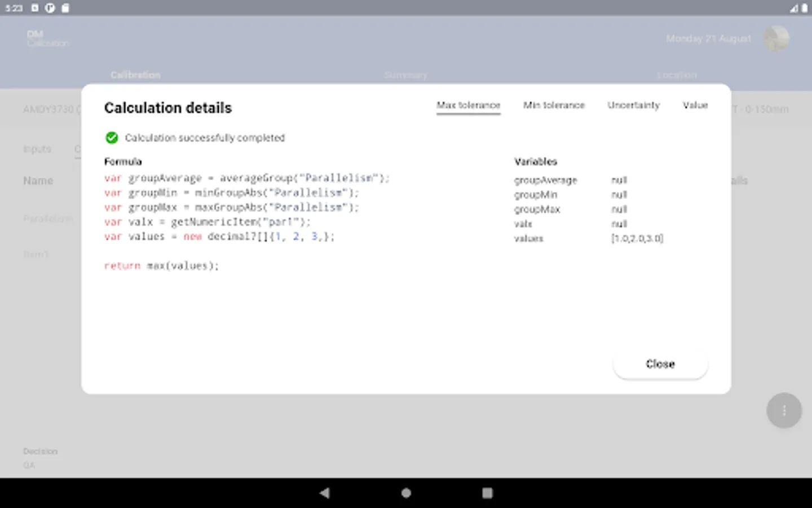Image resolution: width=812 pixels, height=508 pixels.
Task: Select the groupAverage variable name
Action: coord(545,180)
